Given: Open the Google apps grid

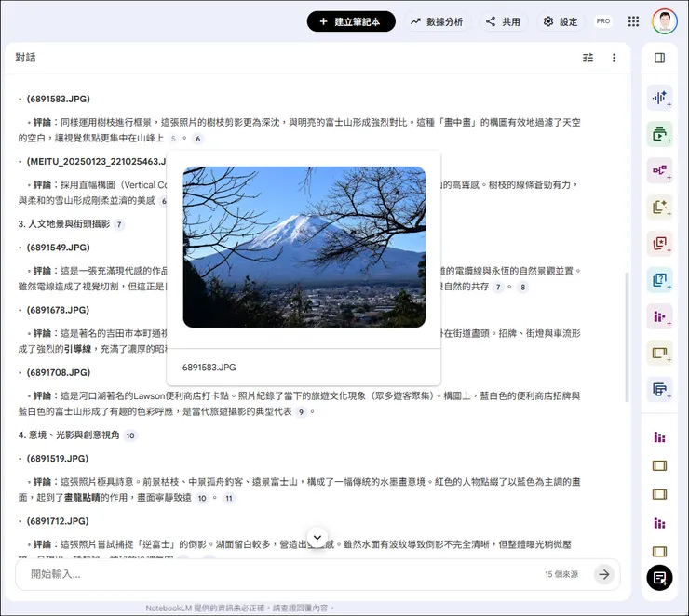Looking at the screenshot, I should [633, 21].
